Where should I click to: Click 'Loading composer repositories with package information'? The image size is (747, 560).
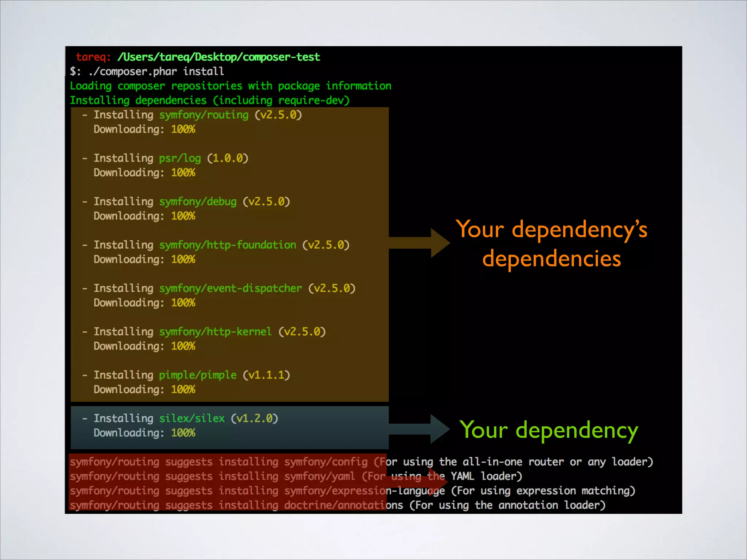[x=231, y=86]
